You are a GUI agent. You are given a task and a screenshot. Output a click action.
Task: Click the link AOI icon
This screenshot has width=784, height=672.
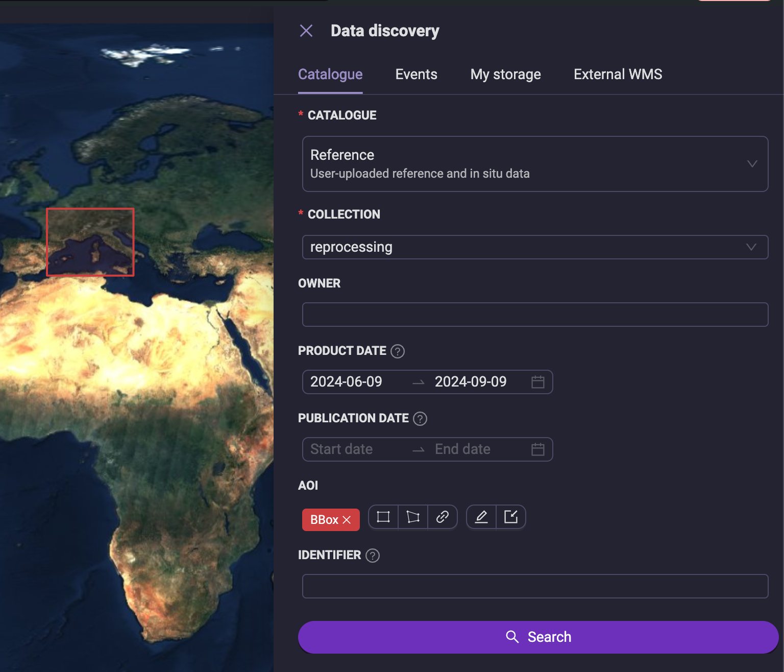tap(443, 517)
